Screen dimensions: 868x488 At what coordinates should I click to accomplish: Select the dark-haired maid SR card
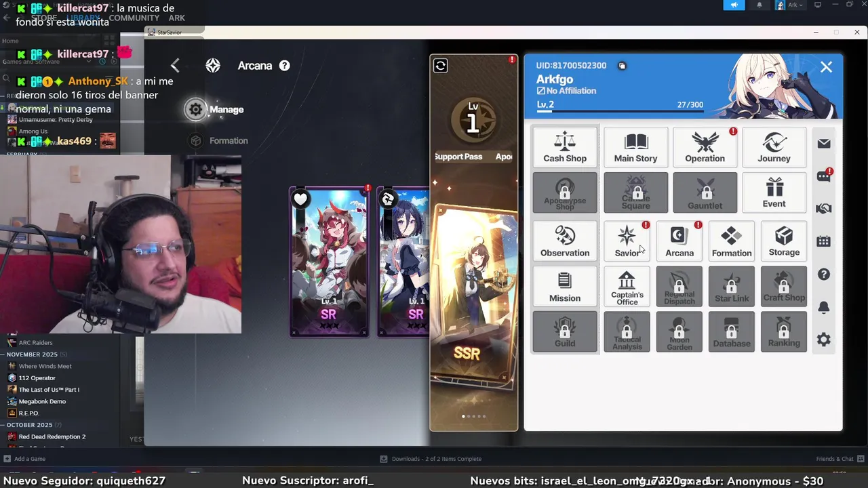click(403, 262)
